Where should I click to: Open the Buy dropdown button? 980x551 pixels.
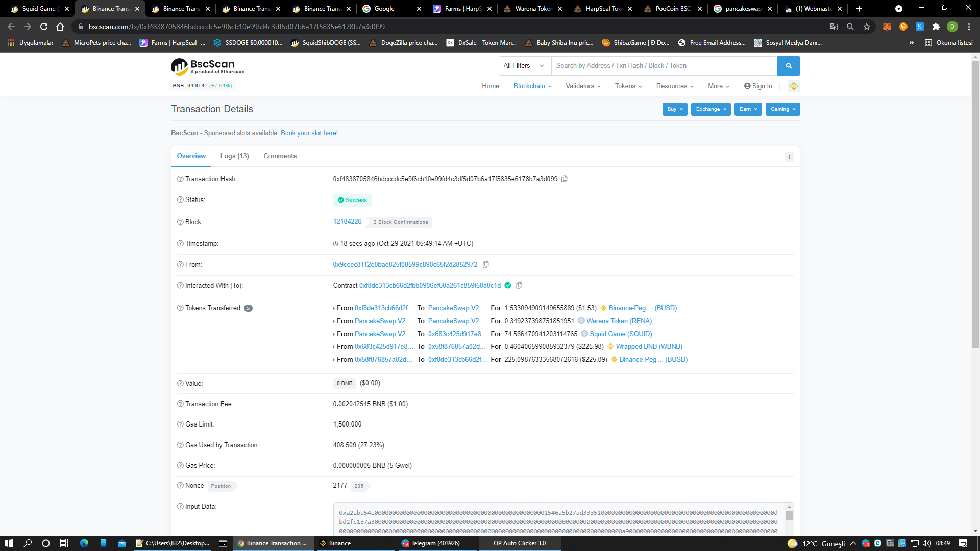click(x=675, y=109)
